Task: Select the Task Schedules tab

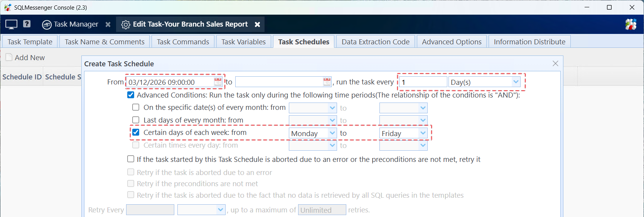Action: (x=304, y=42)
